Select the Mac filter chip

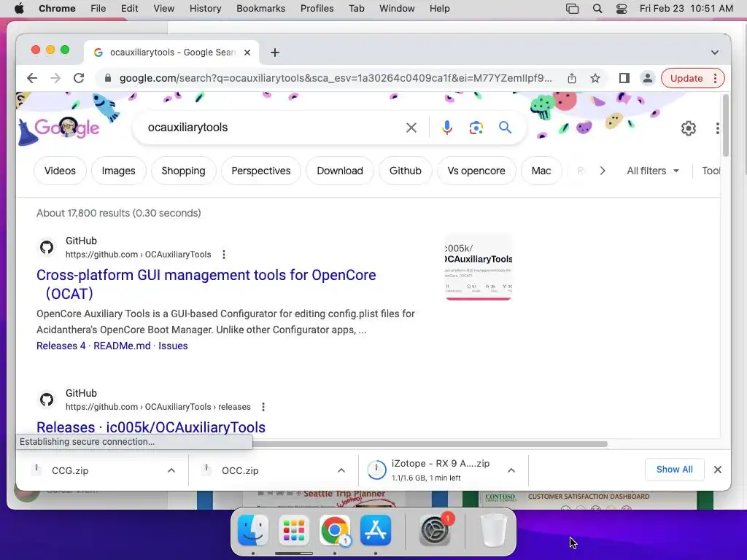tap(541, 171)
